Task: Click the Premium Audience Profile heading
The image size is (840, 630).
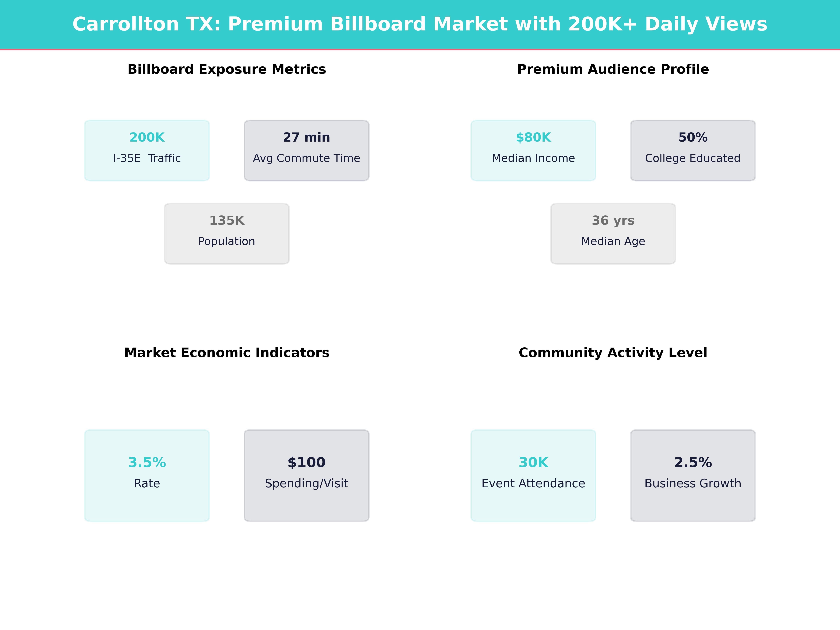Action: (x=613, y=69)
